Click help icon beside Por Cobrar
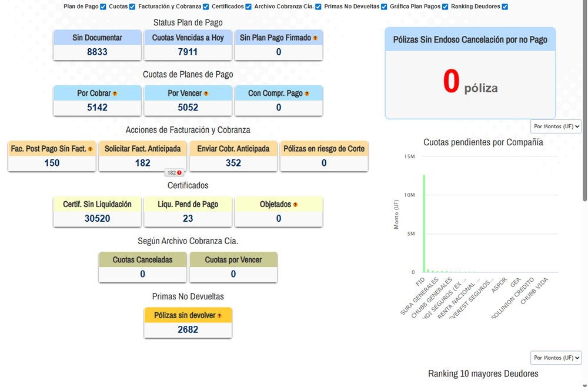The height and width of the screenshot is (387, 588). tap(115, 94)
